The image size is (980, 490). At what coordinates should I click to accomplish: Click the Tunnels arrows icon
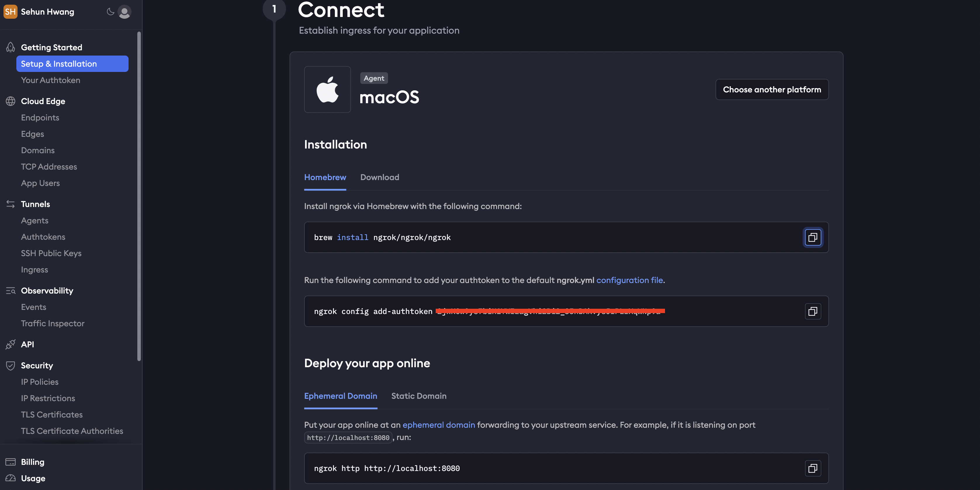[x=10, y=204]
